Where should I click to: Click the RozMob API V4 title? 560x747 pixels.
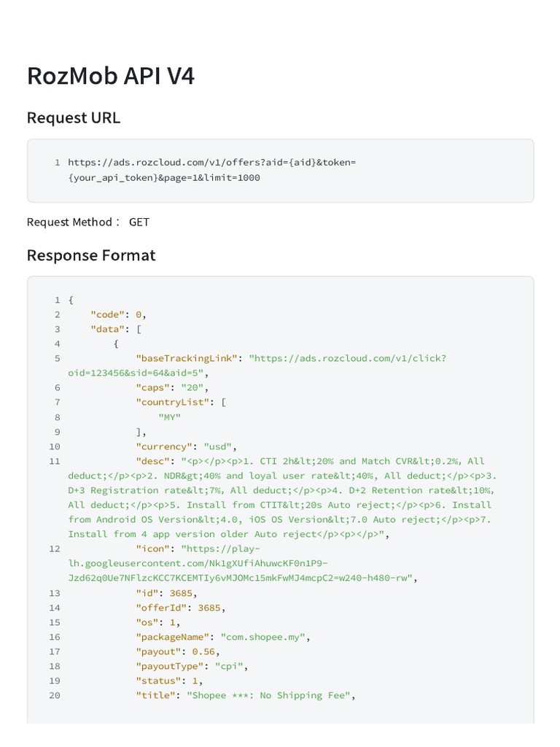click(x=111, y=76)
